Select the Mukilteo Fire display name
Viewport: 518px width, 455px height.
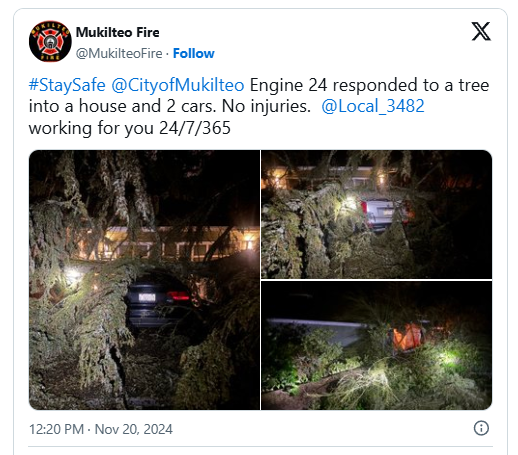117,32
